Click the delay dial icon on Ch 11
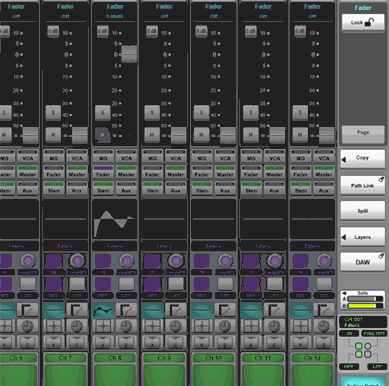Viewport: 389px width, 386px height. (274, 326)
